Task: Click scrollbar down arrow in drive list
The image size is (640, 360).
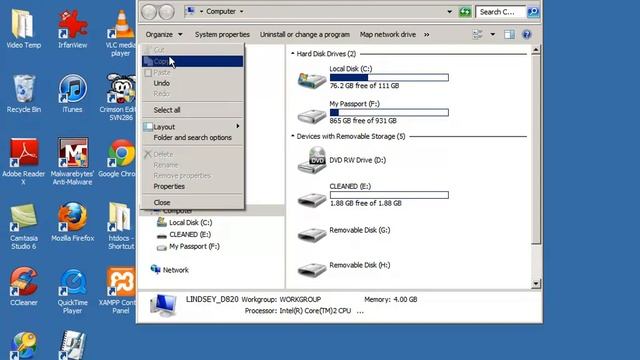Action: pyautogui.click(x=536, y=284)
